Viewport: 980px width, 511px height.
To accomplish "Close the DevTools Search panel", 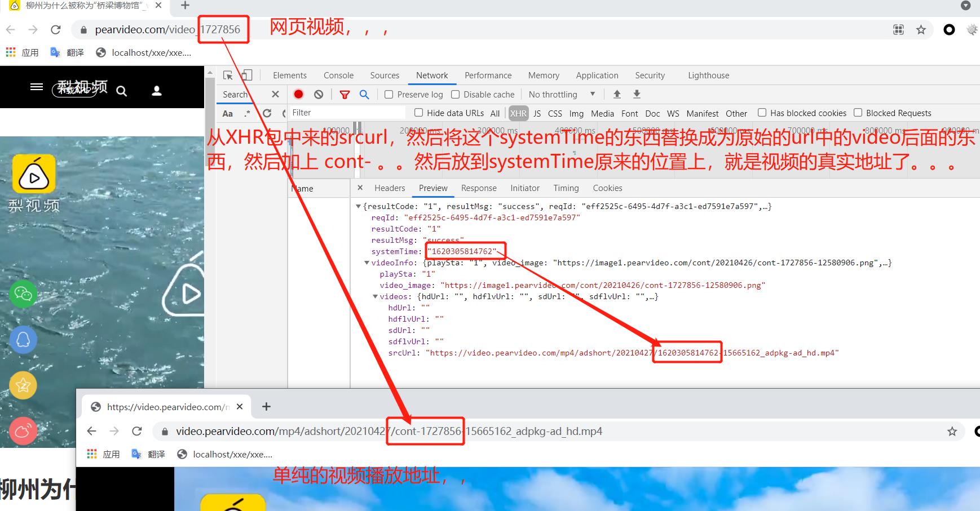I will point(275,94).
